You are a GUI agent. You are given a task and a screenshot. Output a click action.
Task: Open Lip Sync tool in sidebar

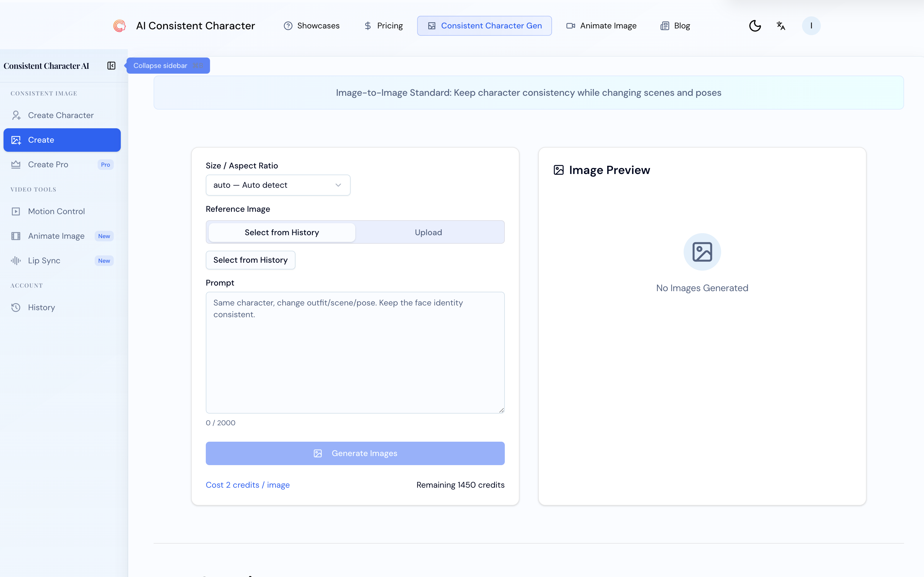[44, 261]
